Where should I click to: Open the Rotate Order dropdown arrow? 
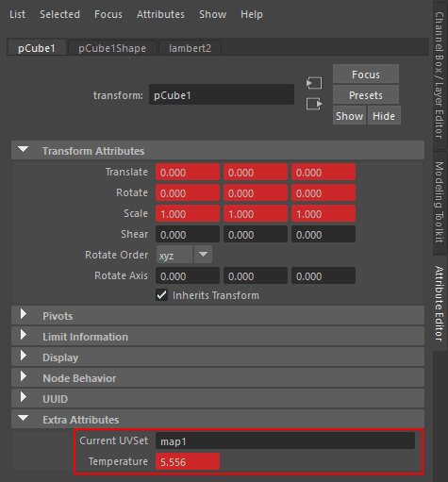(x=203, y=255)
